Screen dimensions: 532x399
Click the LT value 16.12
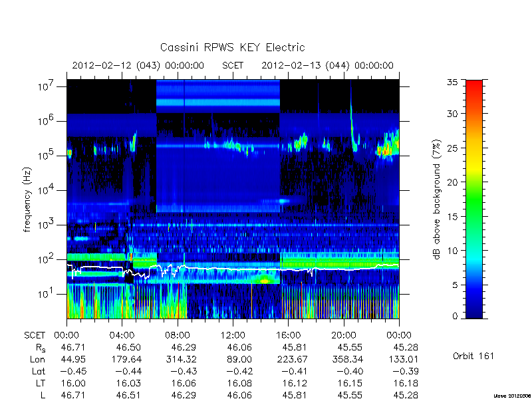click(295, 383)
